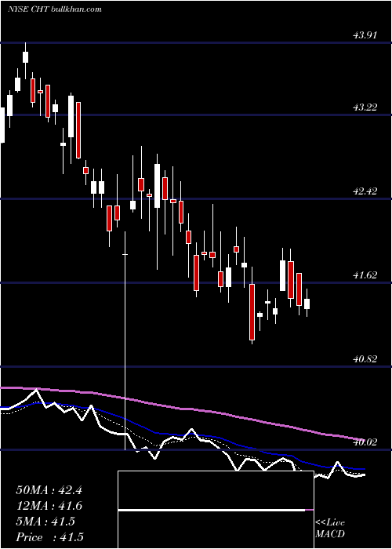Click the MACD histogram box
The image size is (392, 549).
coord(216,510)
